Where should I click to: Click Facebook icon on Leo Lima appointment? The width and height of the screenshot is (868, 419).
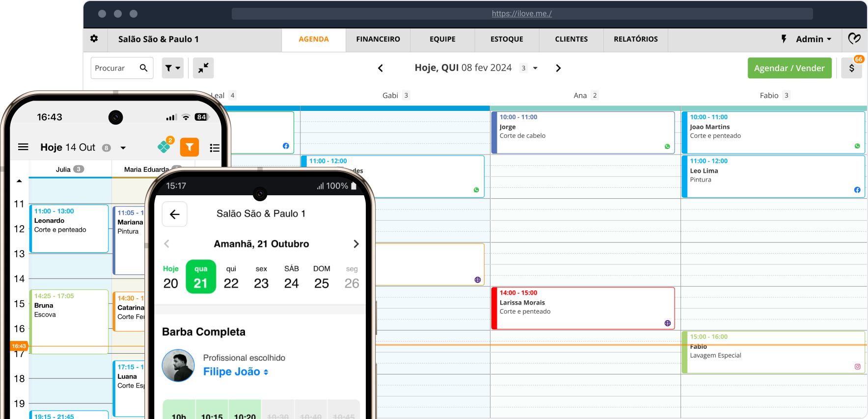tap(857, 190)
